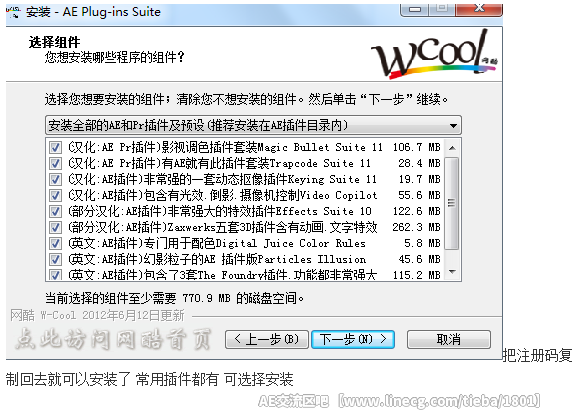The image size is (582, 420).
Task: Click the '5.8 MB' size value
Action: (x=422, y=244)
